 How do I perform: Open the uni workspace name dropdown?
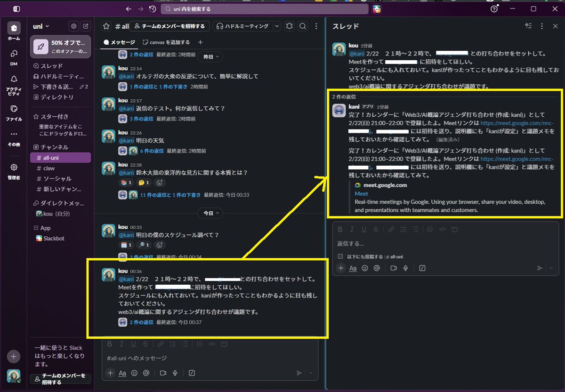41,26
